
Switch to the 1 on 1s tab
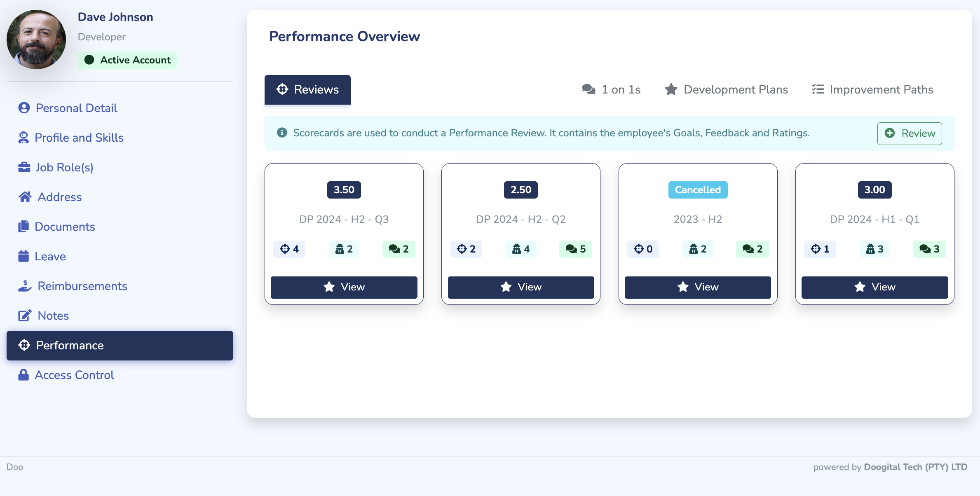tap(611, 89)
